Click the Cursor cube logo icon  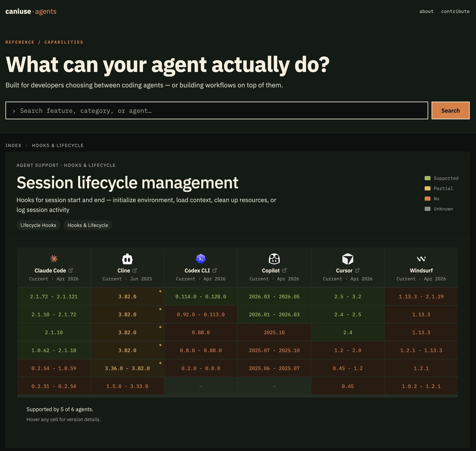tap(348, 259)
